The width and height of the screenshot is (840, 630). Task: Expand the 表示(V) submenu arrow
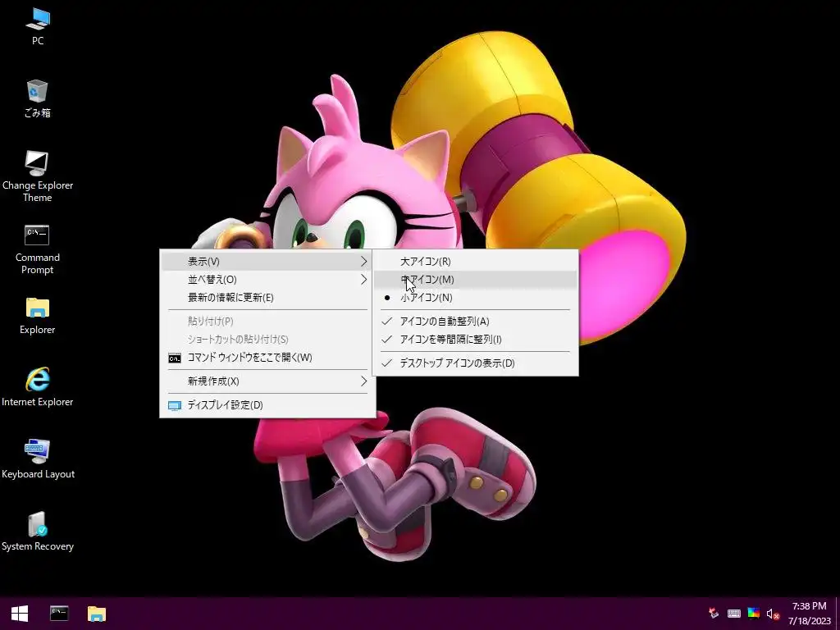(363, 262)
